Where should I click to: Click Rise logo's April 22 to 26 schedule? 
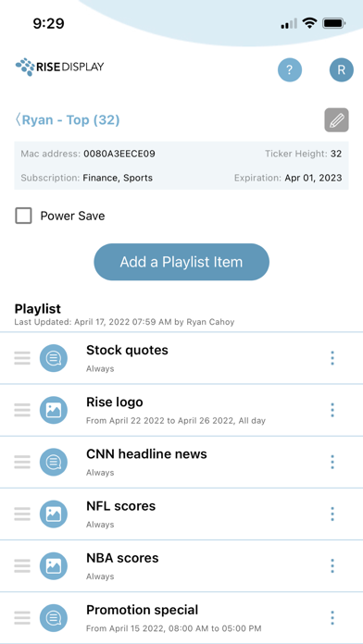tap(176, 421)
